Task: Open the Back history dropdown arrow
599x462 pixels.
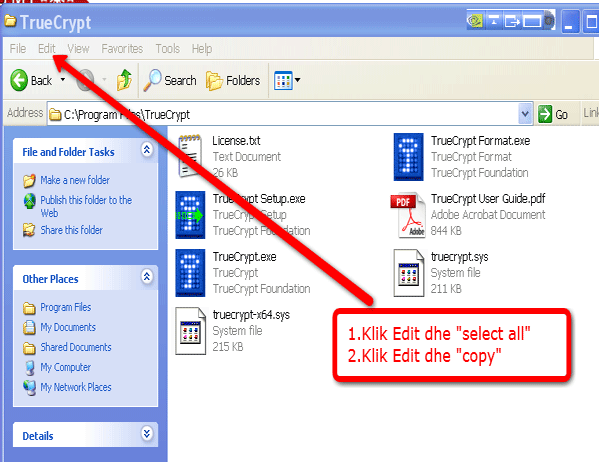Action: (63, 79)
